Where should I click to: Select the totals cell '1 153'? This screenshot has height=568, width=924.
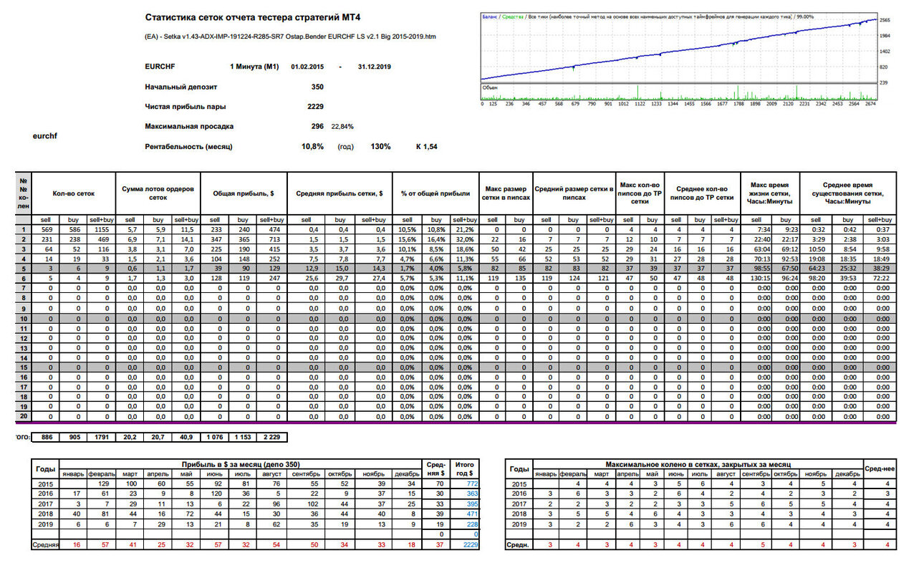coord(244,436)
